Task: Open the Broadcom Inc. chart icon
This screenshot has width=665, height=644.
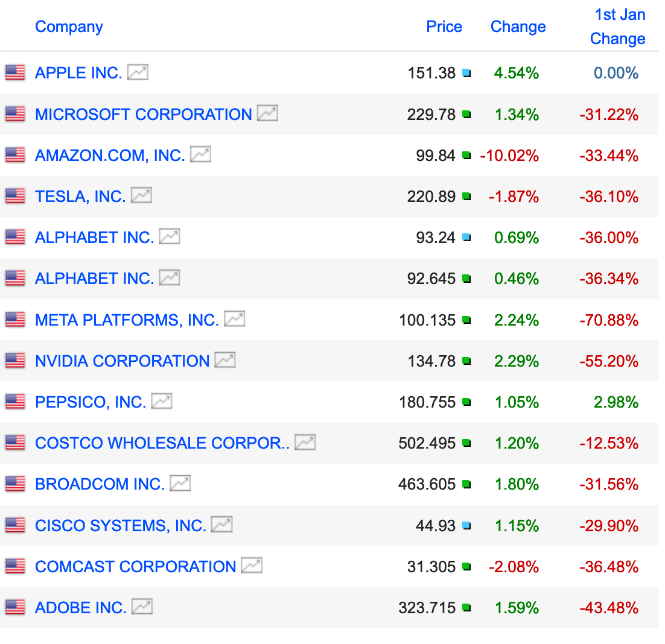Action: click(x=180, y=484)
